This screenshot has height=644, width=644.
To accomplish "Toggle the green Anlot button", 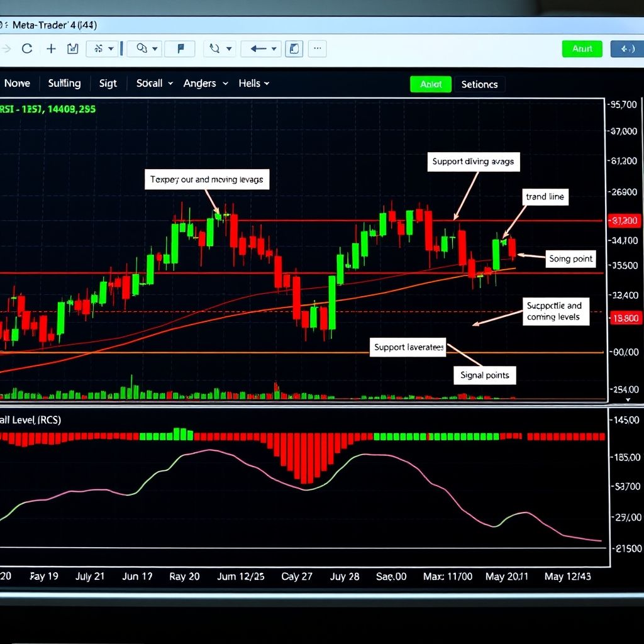I will 431,84.
